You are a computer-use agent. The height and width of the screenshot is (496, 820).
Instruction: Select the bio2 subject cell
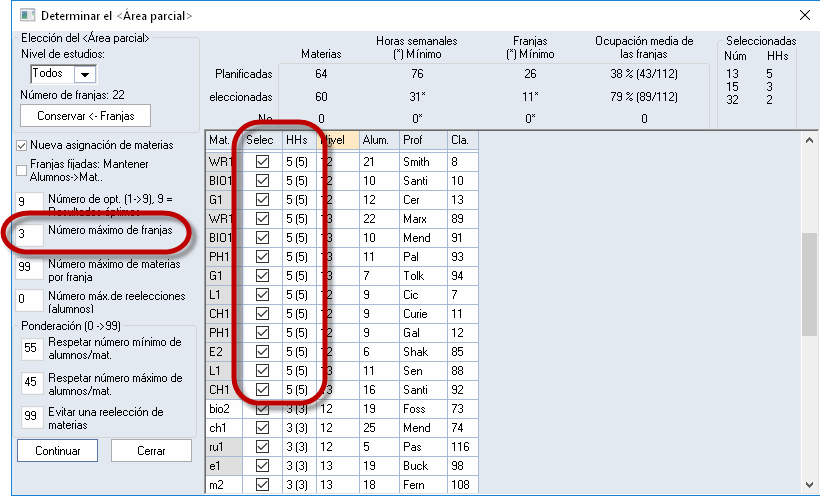[224, 409]
